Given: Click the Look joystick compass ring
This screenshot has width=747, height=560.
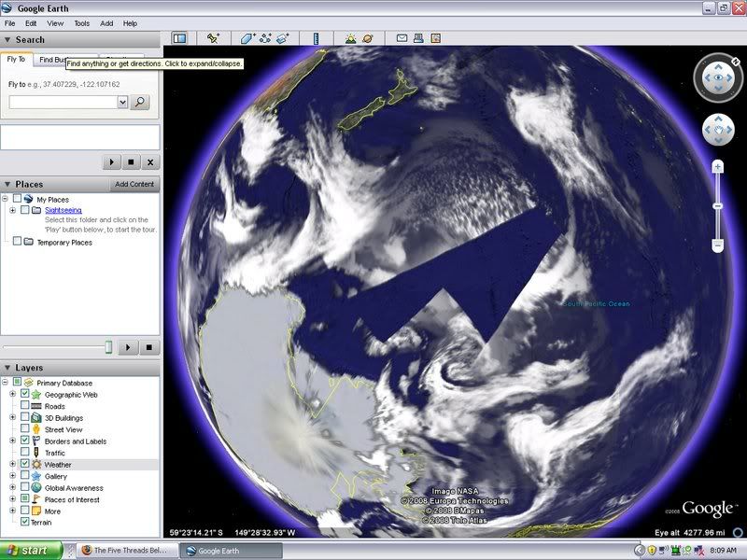Looking at the screenshot, I should pyautogui.click(x=718, y=77).
